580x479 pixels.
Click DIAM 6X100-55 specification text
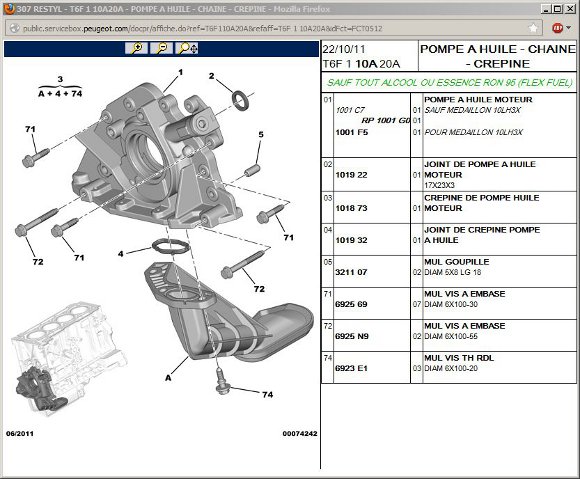[x=451, y=336]
